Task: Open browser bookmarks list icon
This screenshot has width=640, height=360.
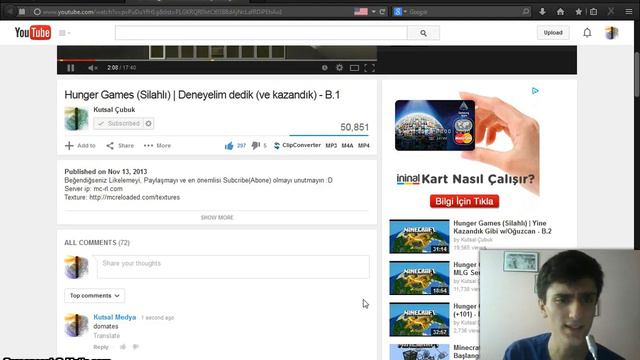Action: coord(593,12)
